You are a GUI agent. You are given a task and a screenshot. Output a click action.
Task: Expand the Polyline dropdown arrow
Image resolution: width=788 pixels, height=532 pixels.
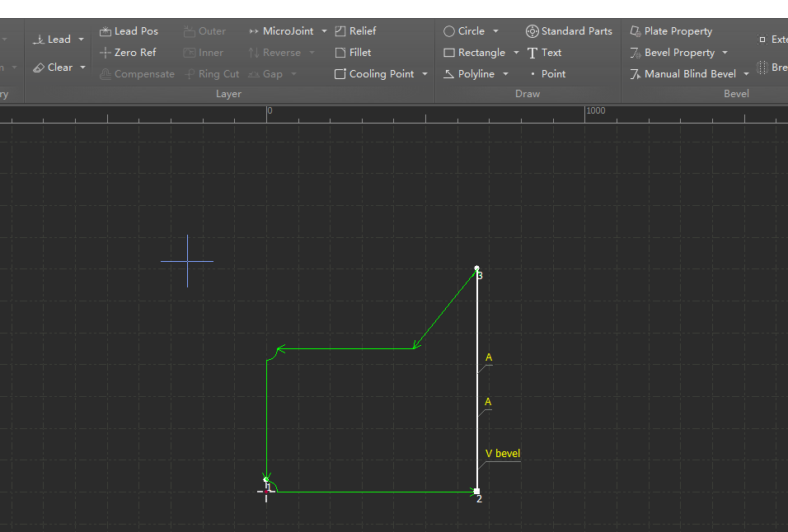pos(506,74)
